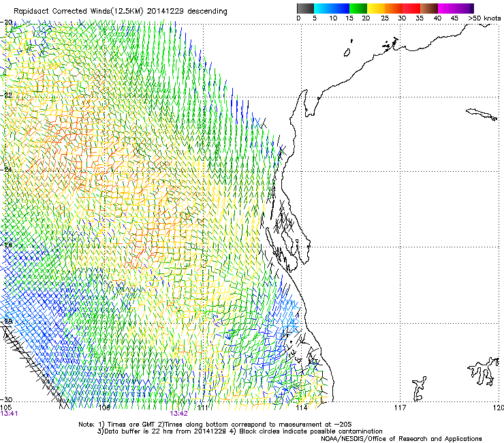Click the 'NOAA/NESDIS/Office of Research and Applications' credit
Viewport: 504px width, 443px height.
[401, 439]
